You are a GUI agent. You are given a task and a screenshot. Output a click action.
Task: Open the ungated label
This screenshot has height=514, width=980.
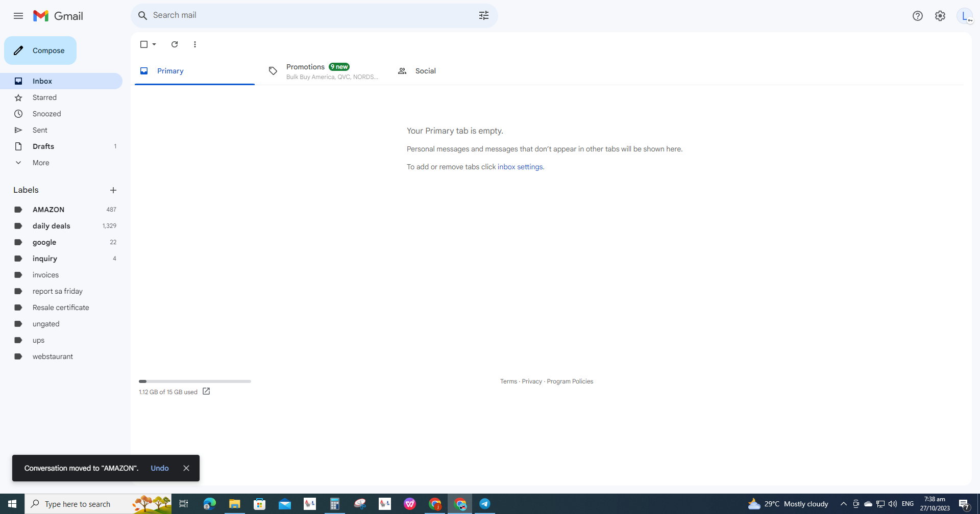pyautogui.click(x=61, y=324)
